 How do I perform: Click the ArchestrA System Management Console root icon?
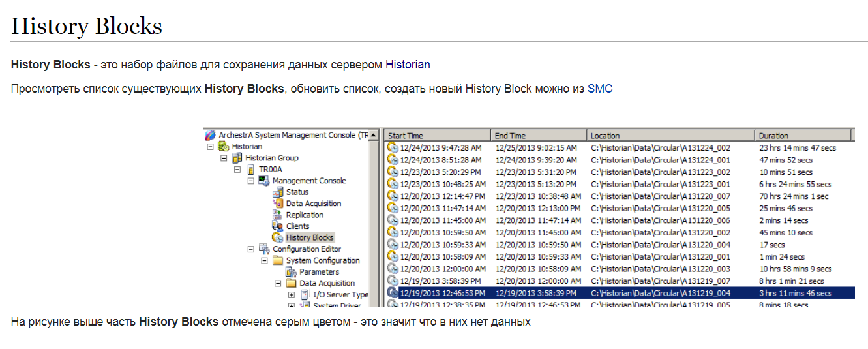[210, 136]
